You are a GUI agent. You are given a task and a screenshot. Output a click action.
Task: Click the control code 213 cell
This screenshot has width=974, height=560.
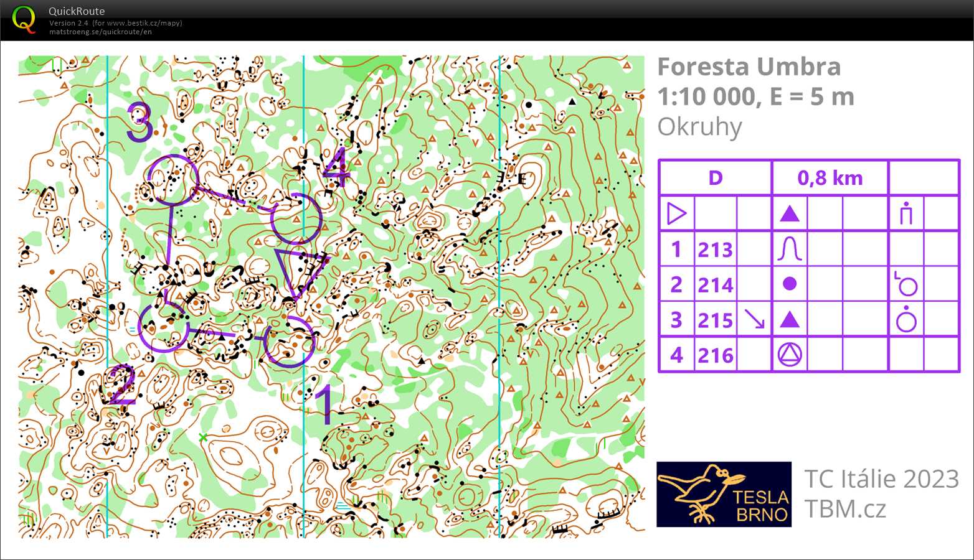[x=714, y=249]
